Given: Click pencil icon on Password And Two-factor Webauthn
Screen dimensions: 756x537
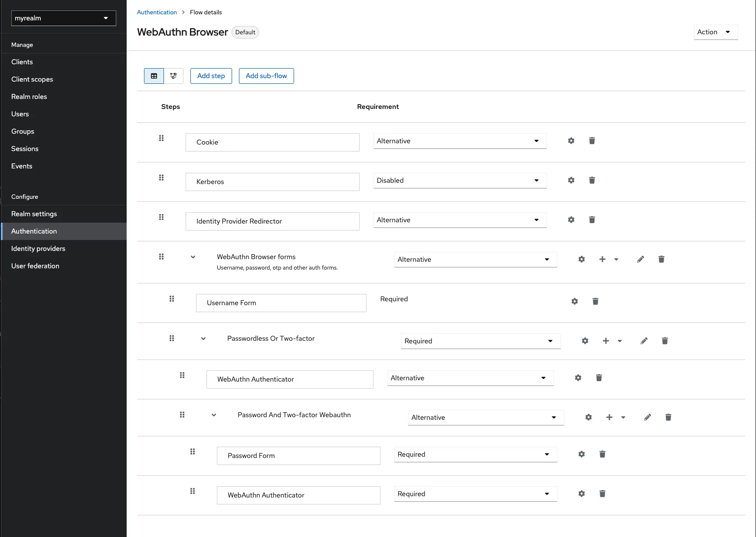Looking at the screenshot, I should (x=648, y=417).
